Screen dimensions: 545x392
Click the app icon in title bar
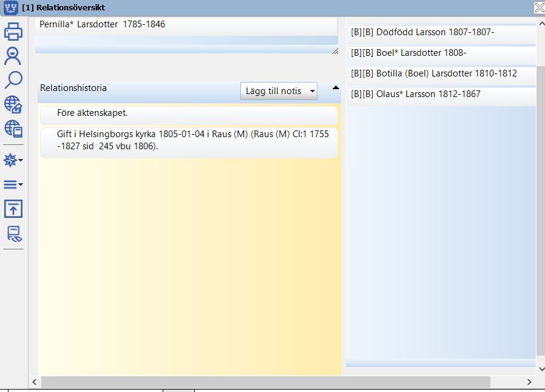tap(10, 8)
